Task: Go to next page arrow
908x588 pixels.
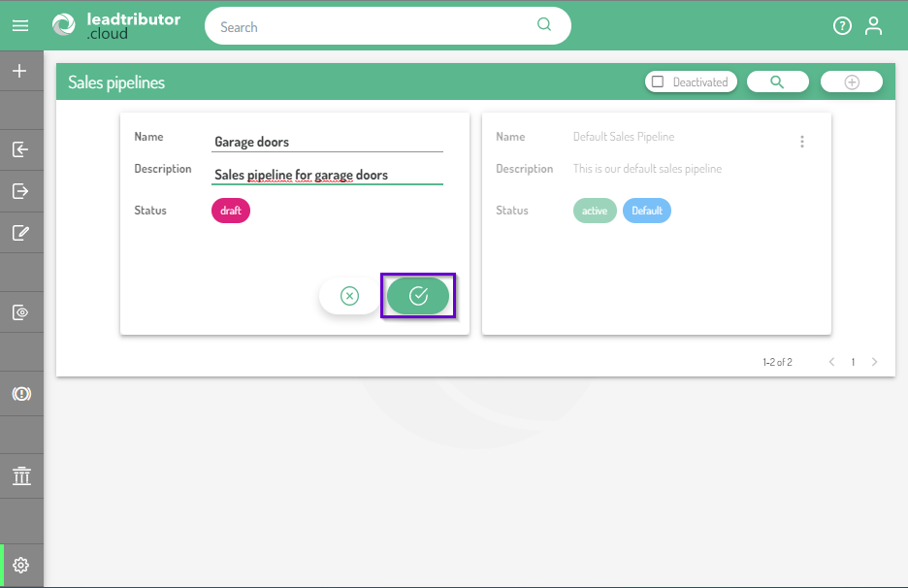Action: 874,362
